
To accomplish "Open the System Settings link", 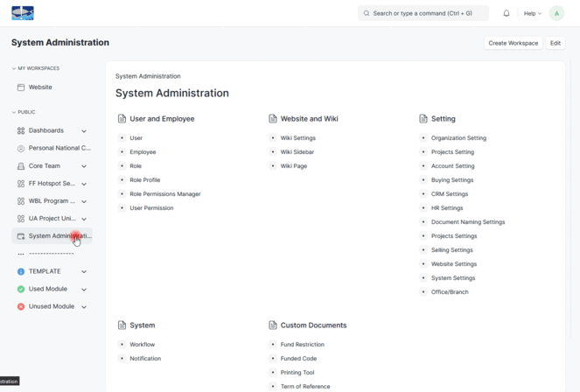I will (453, 278).
